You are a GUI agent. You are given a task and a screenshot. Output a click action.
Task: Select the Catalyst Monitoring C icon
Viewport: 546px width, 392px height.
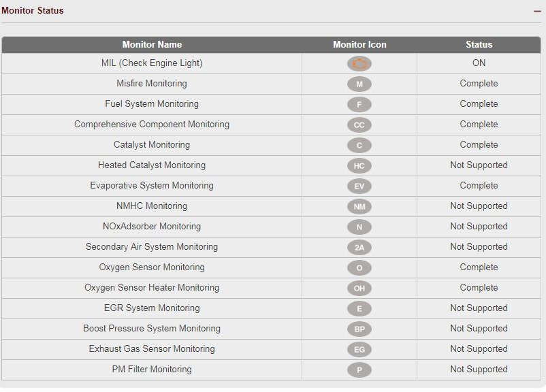(x=359, y=145)
